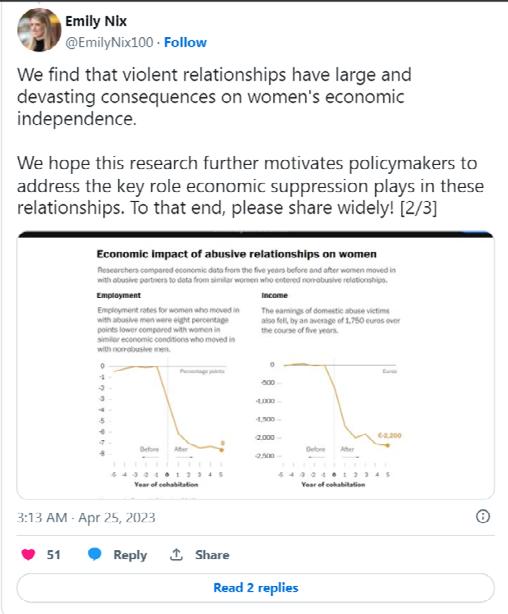Viewport: 508px width, 614px height.
Task: Click the Emily Nix display name
Action: [96, 21]
